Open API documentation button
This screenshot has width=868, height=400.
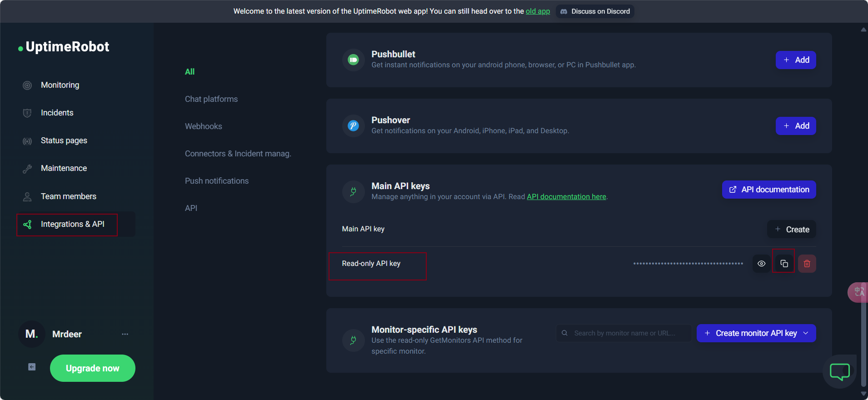769,190
